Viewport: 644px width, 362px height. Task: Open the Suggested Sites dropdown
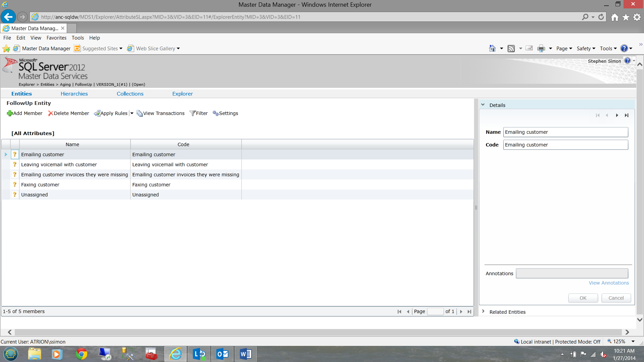click(x=121, y=49)
